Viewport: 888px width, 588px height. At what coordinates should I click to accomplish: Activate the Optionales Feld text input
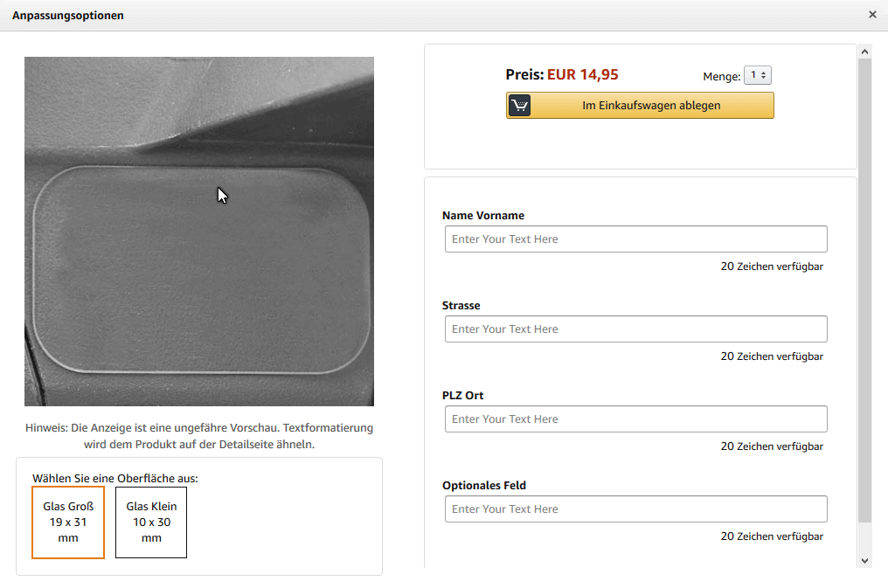[x=635, y=509]
